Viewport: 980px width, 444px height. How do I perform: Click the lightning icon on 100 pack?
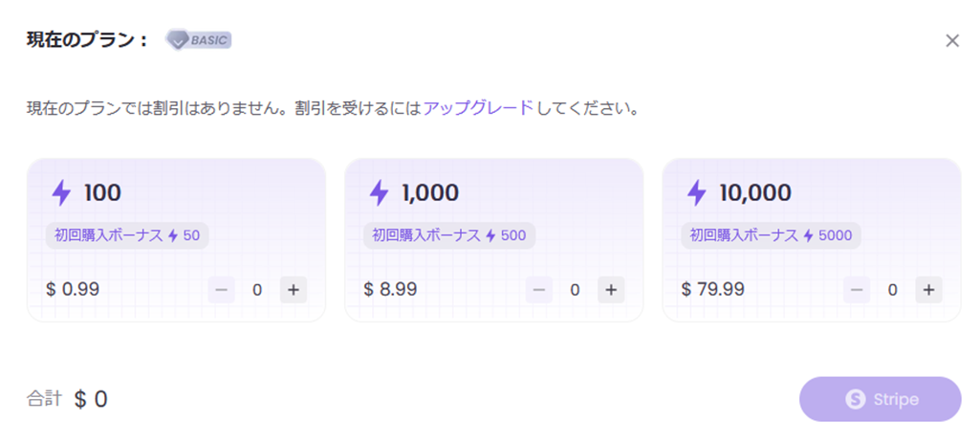[61, 193]
